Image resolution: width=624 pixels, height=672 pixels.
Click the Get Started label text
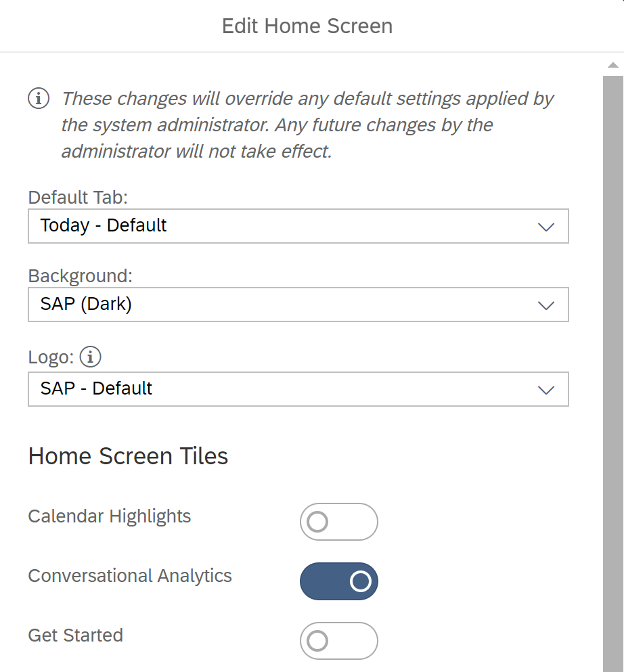coord(76,635)
